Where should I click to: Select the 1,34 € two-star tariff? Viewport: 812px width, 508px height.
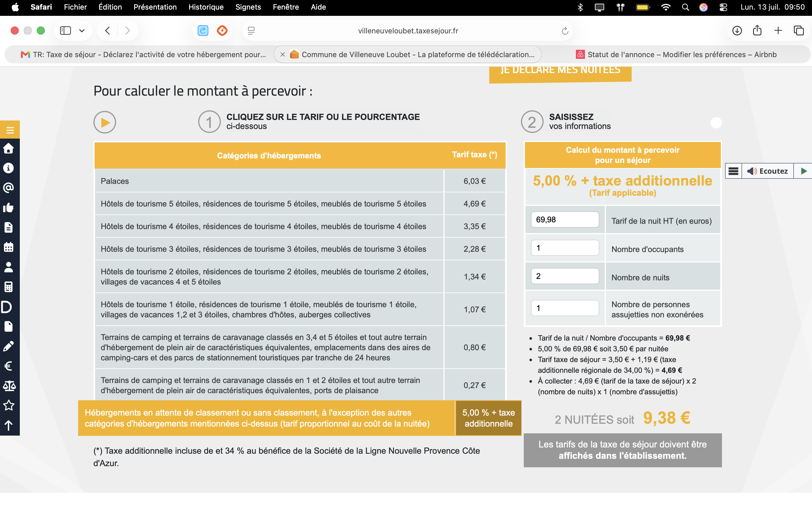[475, 277]
